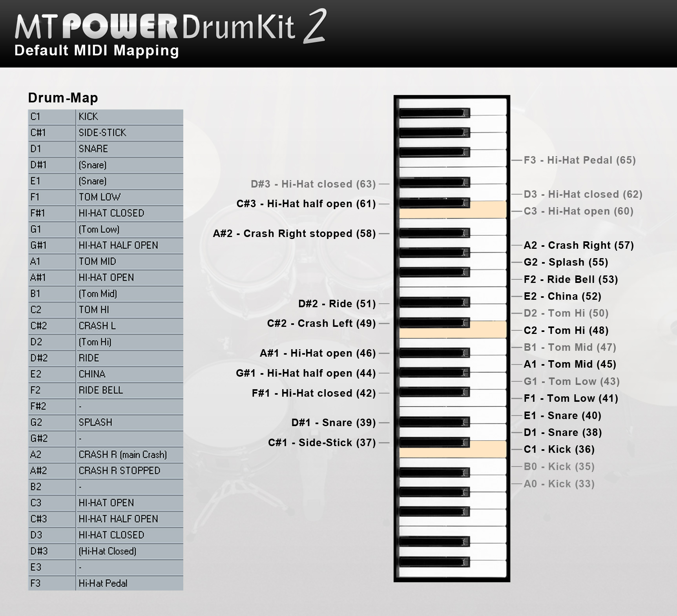Select the TOM LOW cell in the Drum-Map
The width and height of the screenshot is (677, 616).
click(130, 197)
